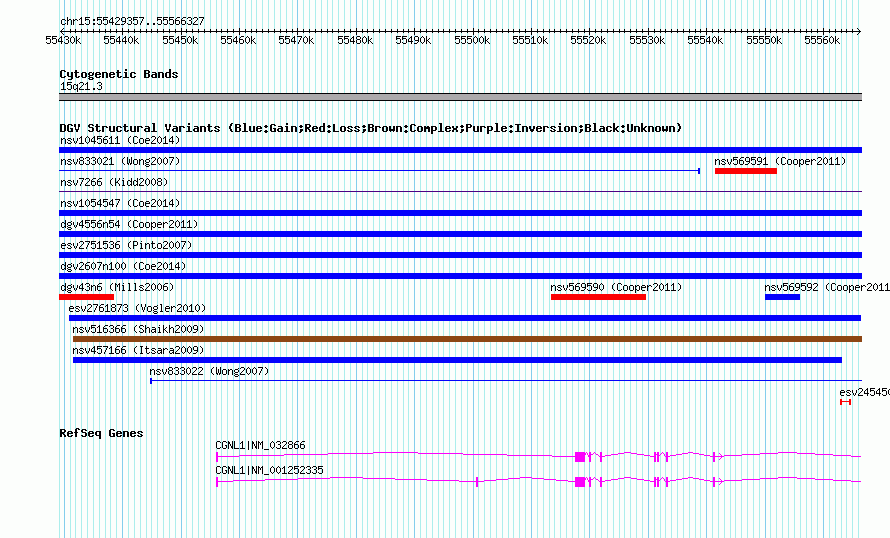Click the dgv43n6 (Mills2006) label
The height and width of the screenshot is (538, 890).
pos(117,287)
